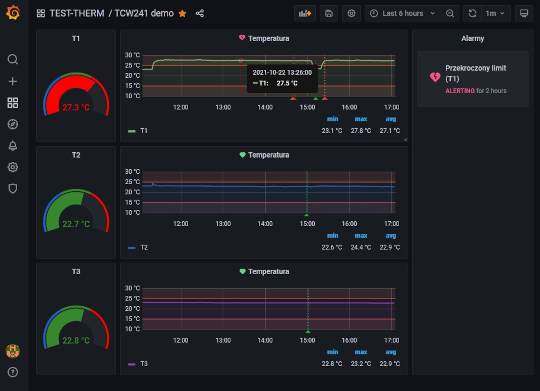Screen dimensions: 540x391
Task: Click the T1 panel resize handle corner
Action: click(405, 139)
